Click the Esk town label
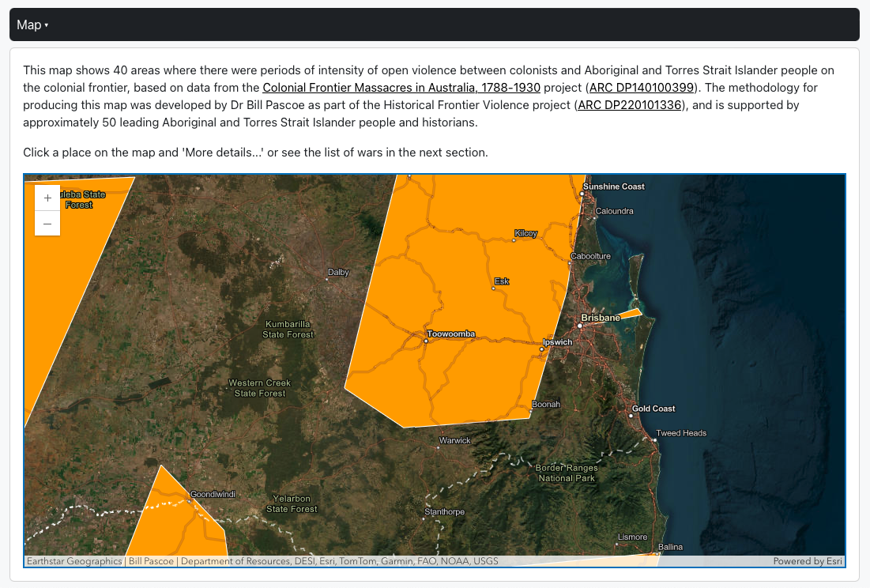Screen dimensions: 870x588 502,282
